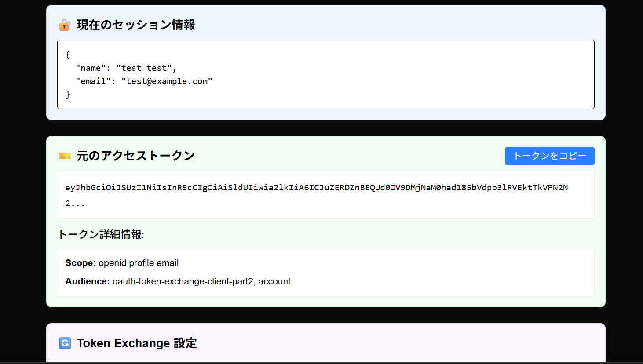This screenshot has height=364, width=643.
Task: Select the Token Exchange 設定 heading
Action: pos(137,343)
